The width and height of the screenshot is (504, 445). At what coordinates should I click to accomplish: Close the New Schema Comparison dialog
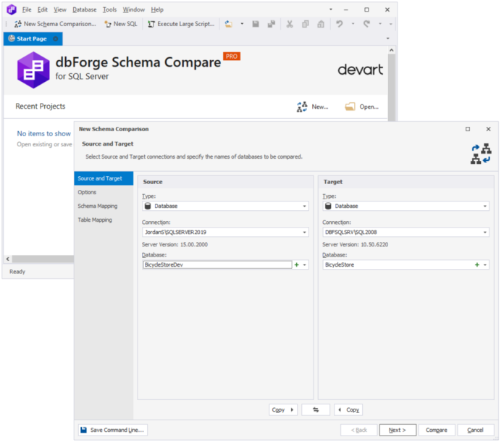488,129
